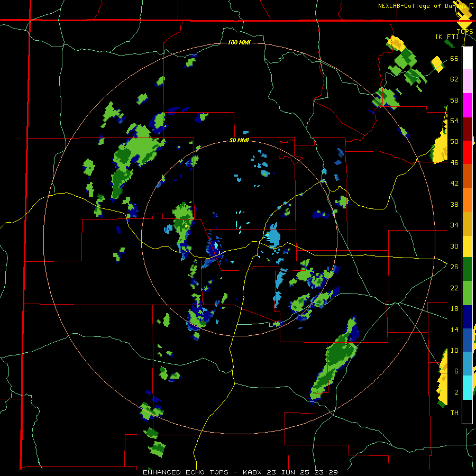Click the light orange legend swatch
The height and width of the screenshot is (476, 476).
tap(467, 199)
